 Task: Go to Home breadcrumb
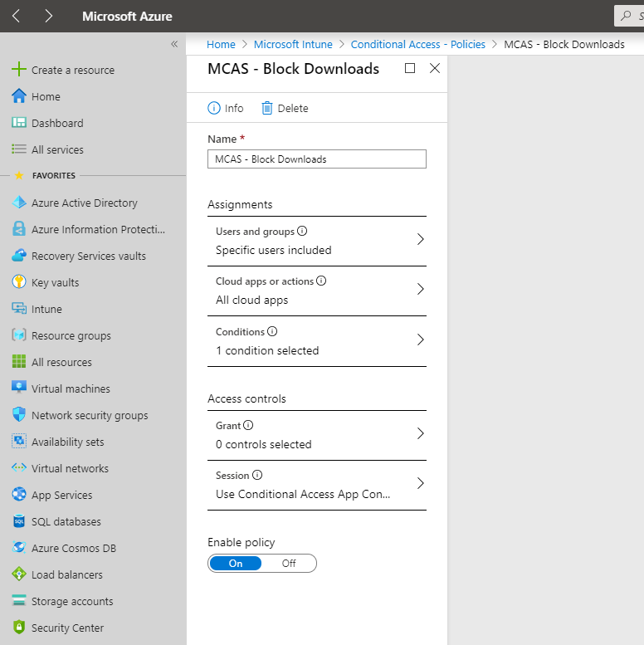pos(221,44)
